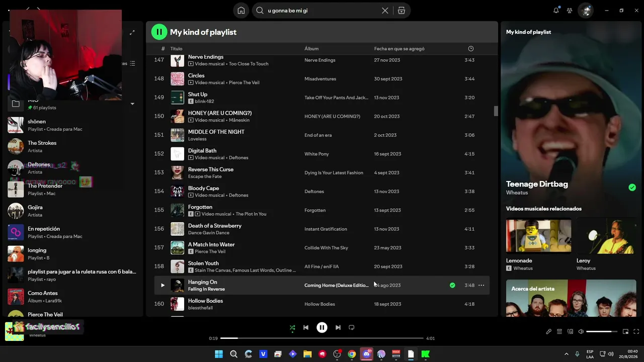Adjust the volume slider
The height and width of the screenshot is (362, 644).
[602, 332]
